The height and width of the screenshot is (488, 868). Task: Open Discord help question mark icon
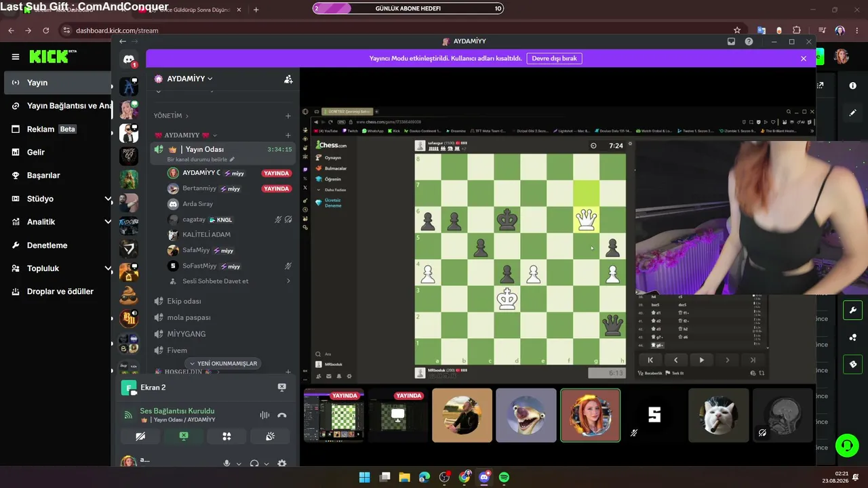pyautogui.click(x=749, y=41)
